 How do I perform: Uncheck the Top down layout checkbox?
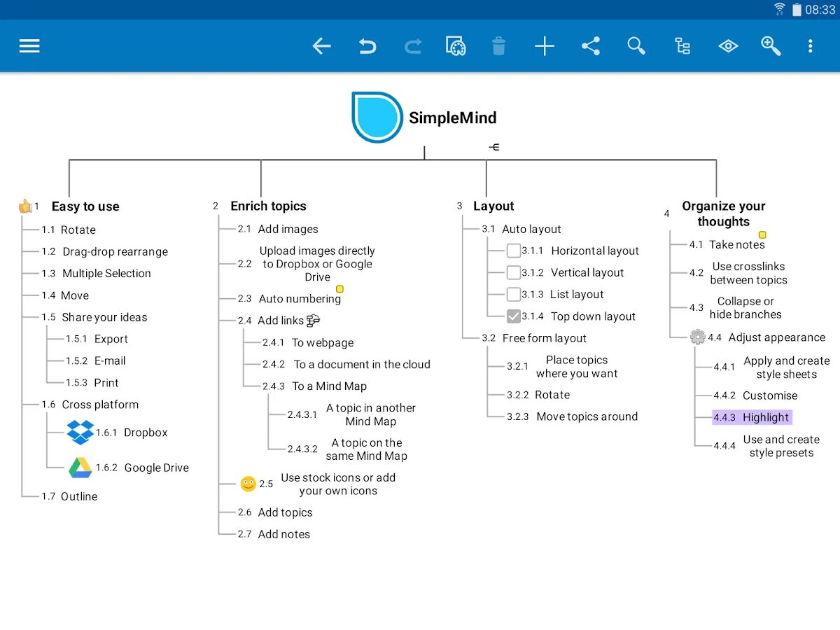coord(514,316)
